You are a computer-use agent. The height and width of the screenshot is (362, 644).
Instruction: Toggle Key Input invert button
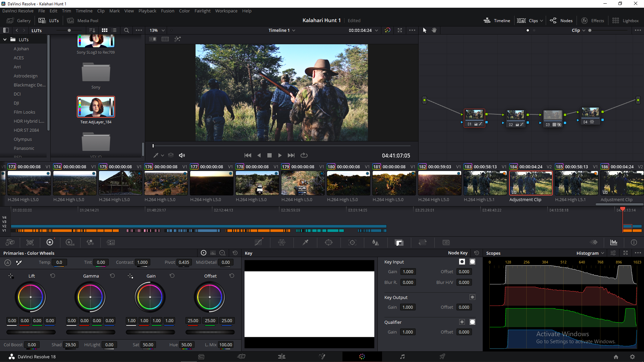click(x=462, y=262)
